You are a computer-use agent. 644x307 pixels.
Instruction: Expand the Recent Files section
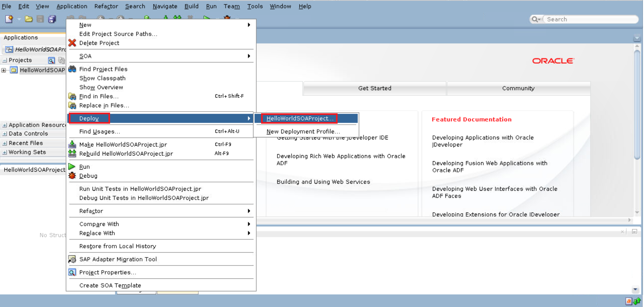[x=5, y=143]
